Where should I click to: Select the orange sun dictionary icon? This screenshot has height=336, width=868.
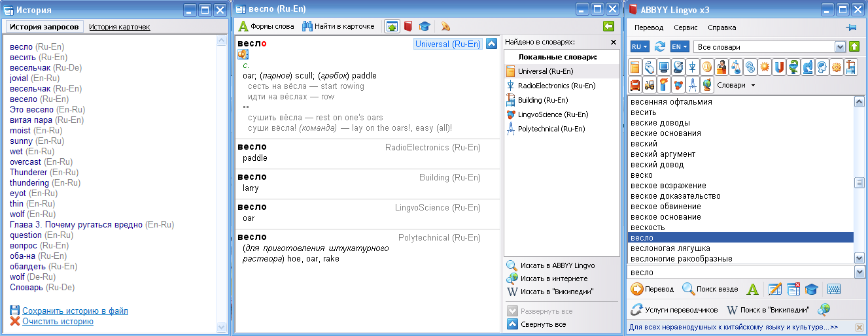(765, 67)
